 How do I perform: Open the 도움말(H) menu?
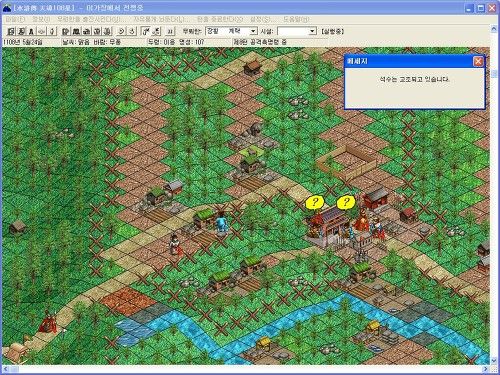click(x=296, y=19)
